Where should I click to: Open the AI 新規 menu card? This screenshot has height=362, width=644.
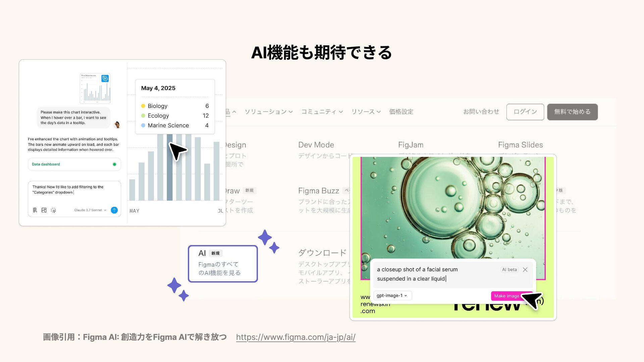223,264
